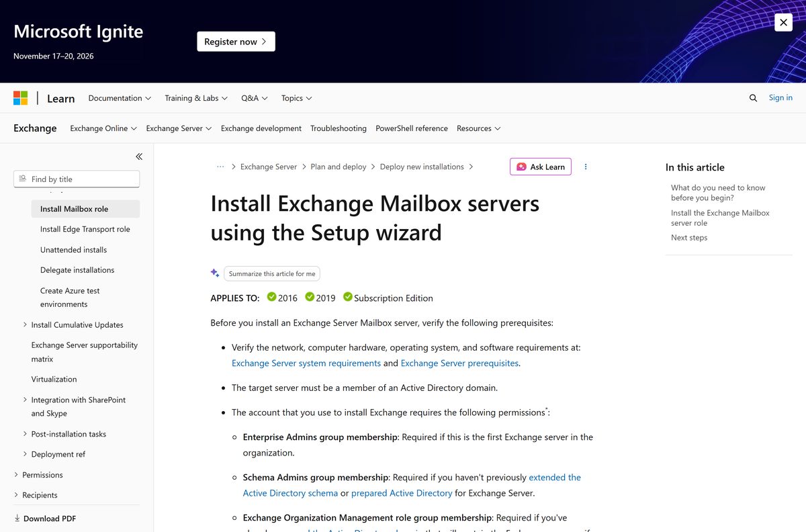
Task: Open Exchange Server supportability matrix
Action: pos(85,352)
